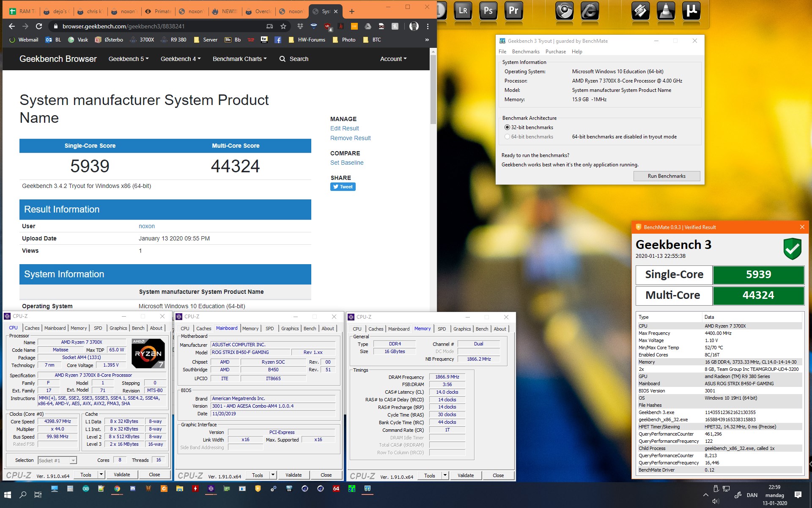Viewport: 812px width, 508px height.
Task: Open Tools dropdown arrow in CPU-Z Mainboard window
Action: point(273,475)
